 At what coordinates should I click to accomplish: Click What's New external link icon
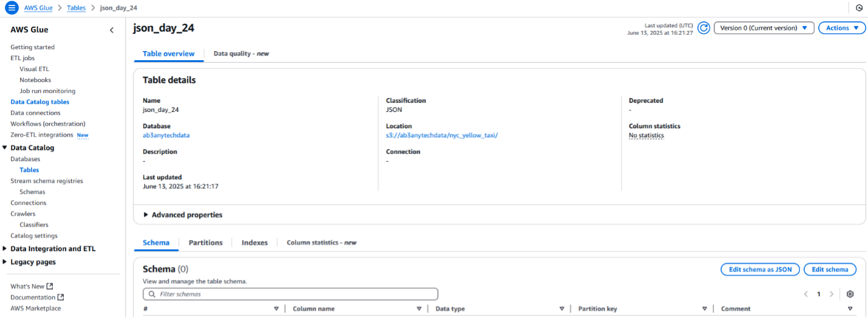(50, 286)
